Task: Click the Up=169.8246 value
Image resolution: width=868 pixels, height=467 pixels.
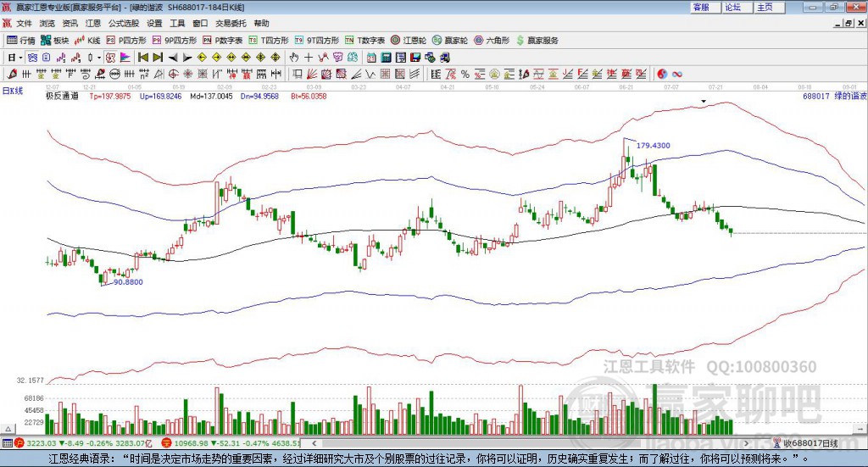Action: coord(160,97)
